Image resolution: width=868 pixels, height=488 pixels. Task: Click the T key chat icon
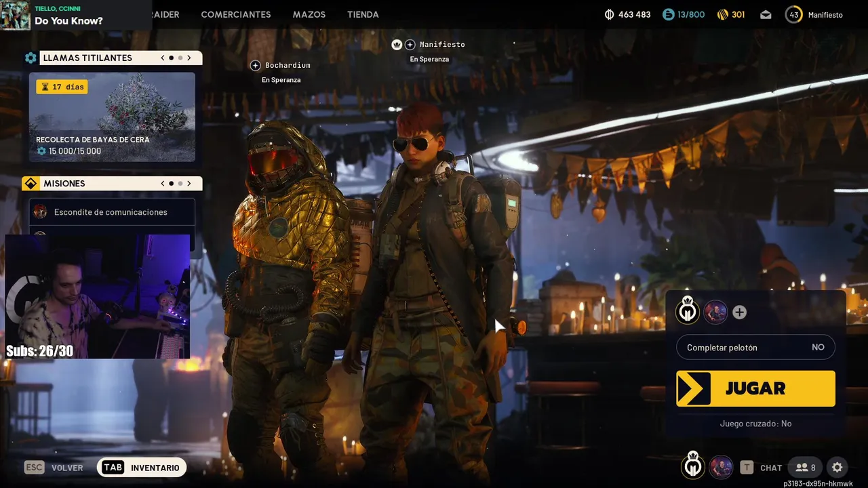tap(747, 467)
